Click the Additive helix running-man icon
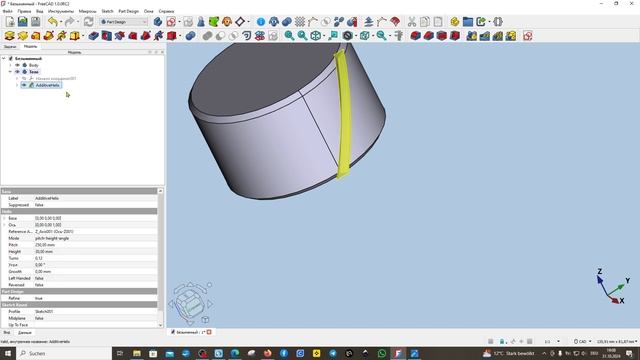Screen dimensions: 640x360 pyautogui.click(x=62, y=36)
